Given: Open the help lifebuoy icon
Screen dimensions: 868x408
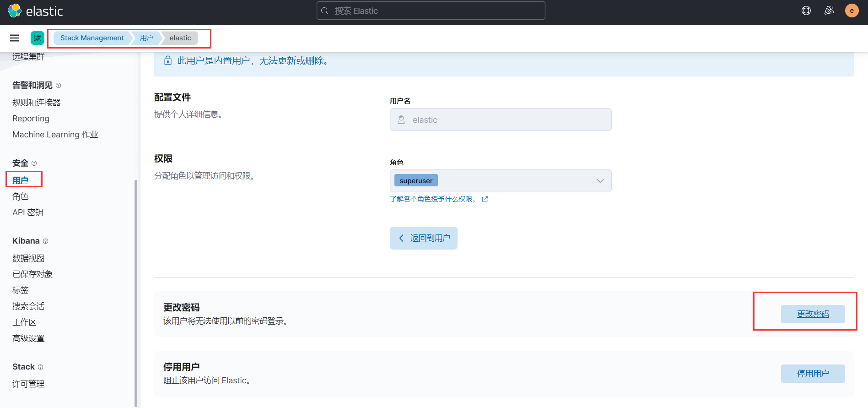Looking at the screenshot, I should (x=806, y=11).
